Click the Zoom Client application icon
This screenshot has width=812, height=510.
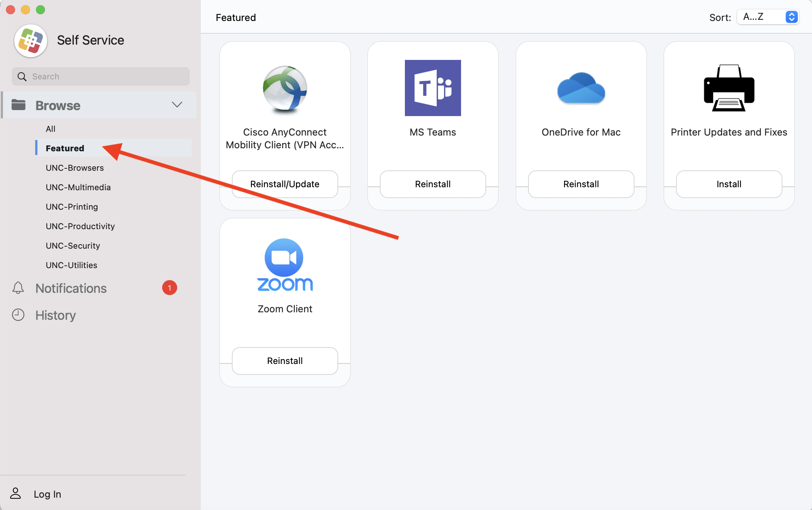(x=284, y=264)
